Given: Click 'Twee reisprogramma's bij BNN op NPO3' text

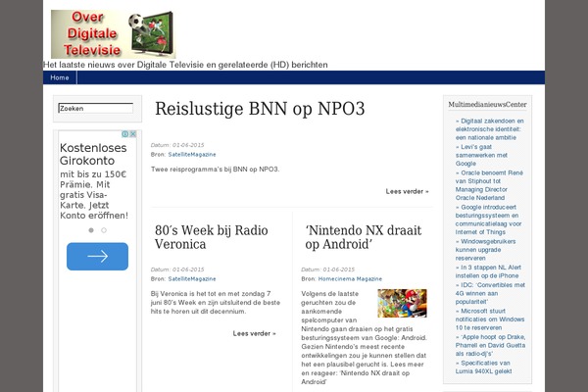Looking at the screenshot, I should point(215,170).
